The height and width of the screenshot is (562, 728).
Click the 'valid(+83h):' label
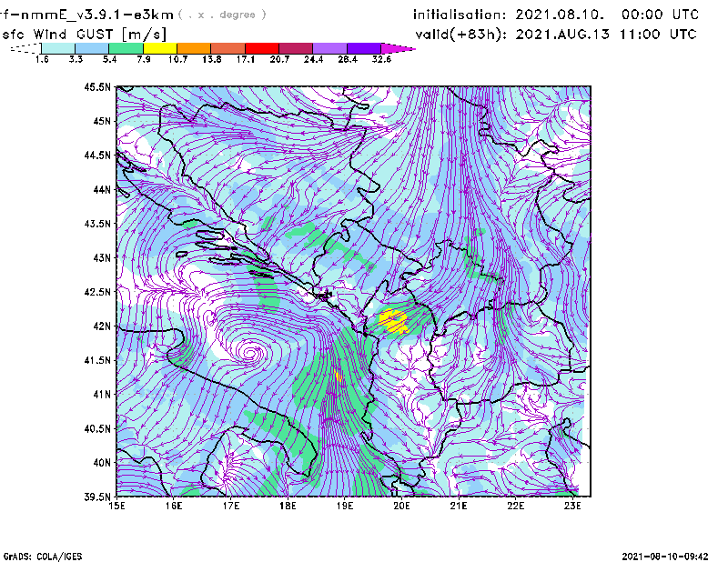460,35
